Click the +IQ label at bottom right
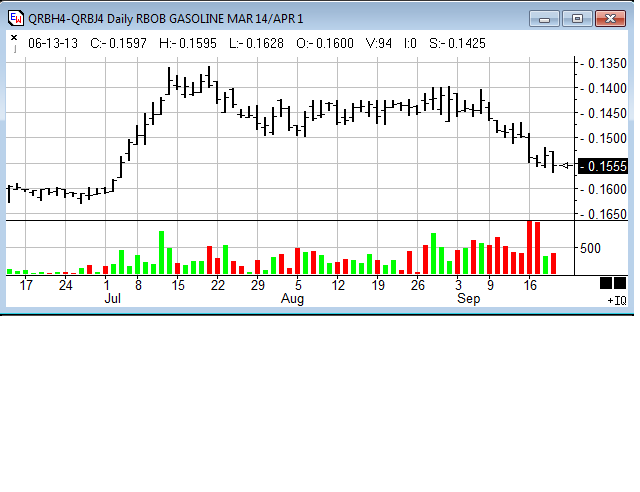The height and width of the screenshot is (492, 640). [617, 301]
